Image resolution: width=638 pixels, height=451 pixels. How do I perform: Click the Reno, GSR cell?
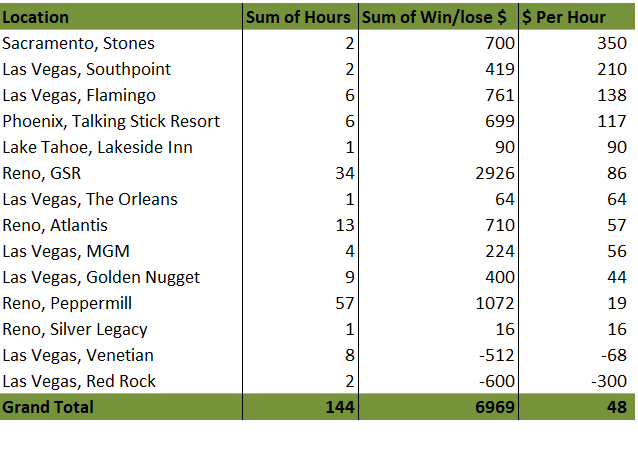coord(42,173)
